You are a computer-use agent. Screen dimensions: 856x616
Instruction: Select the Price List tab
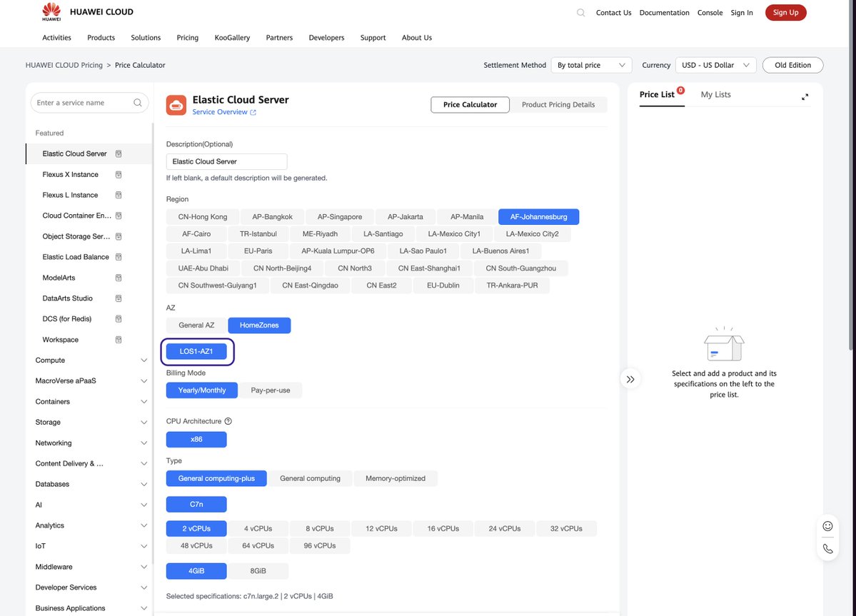pyautogui.click(x=657, y=94)
